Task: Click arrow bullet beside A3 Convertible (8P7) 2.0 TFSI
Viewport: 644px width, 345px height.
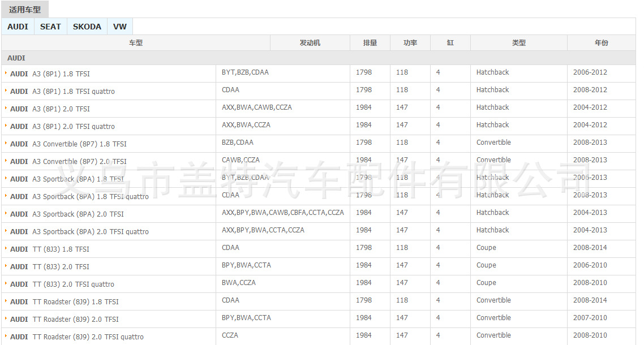Action: point(6,161)
